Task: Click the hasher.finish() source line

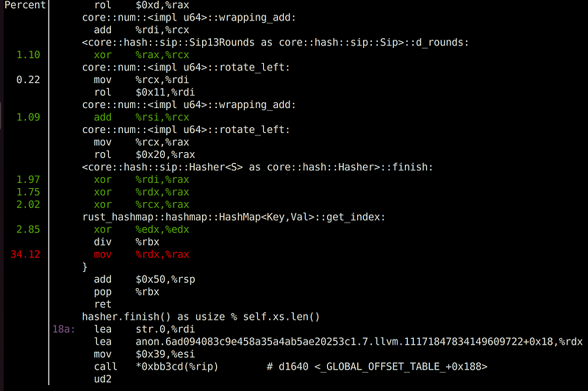Action: (201, 317)
